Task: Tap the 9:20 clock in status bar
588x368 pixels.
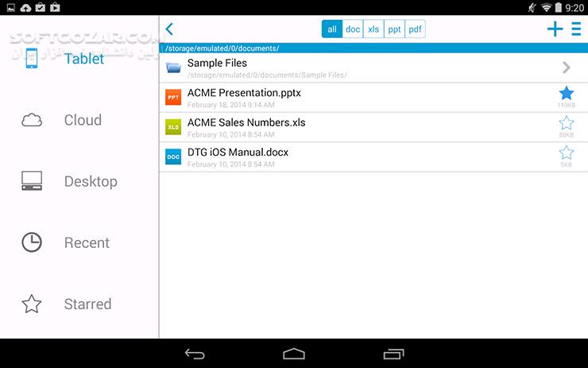Action: pos(574,7)
